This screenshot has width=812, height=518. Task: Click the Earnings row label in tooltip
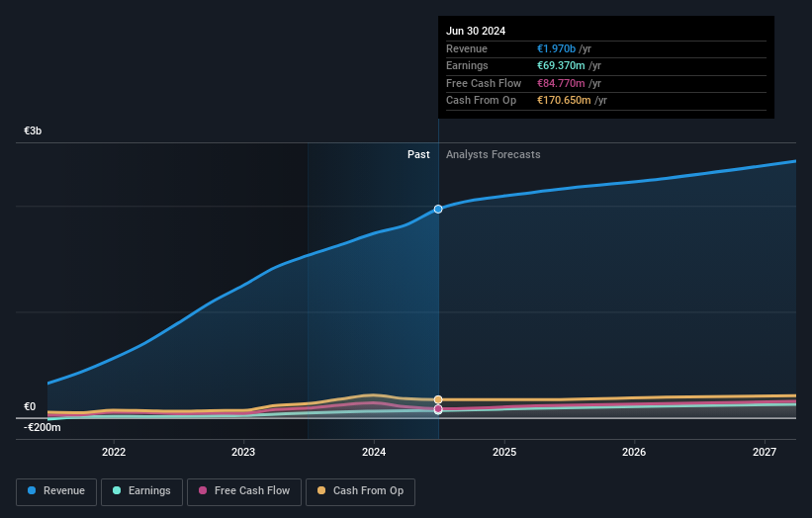(467, 65)
